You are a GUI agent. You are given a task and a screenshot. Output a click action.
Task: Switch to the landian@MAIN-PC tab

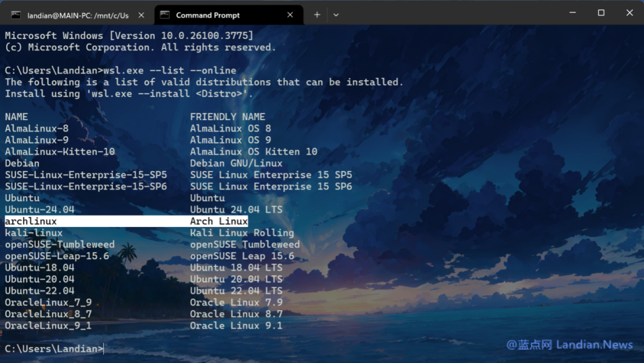(77, 15)
